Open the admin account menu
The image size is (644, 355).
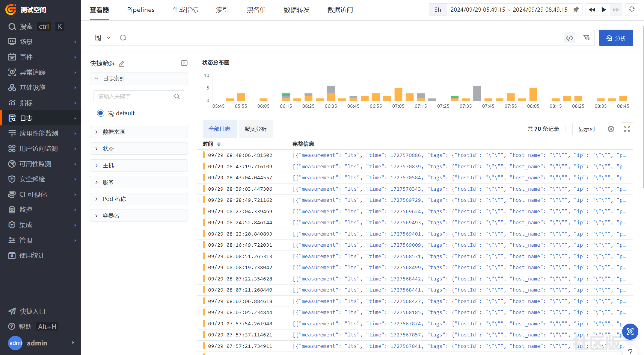[x=40, y=343]
